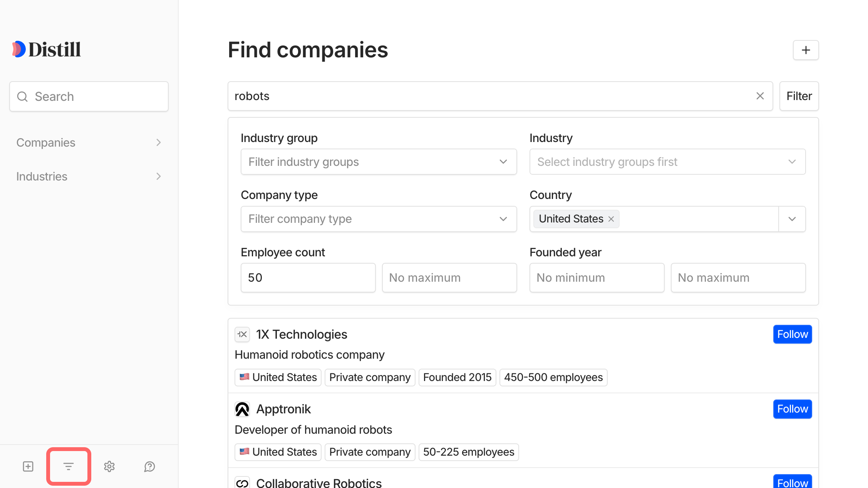
Task: Click the Apptronik company logo
Action: coord(242,409)
